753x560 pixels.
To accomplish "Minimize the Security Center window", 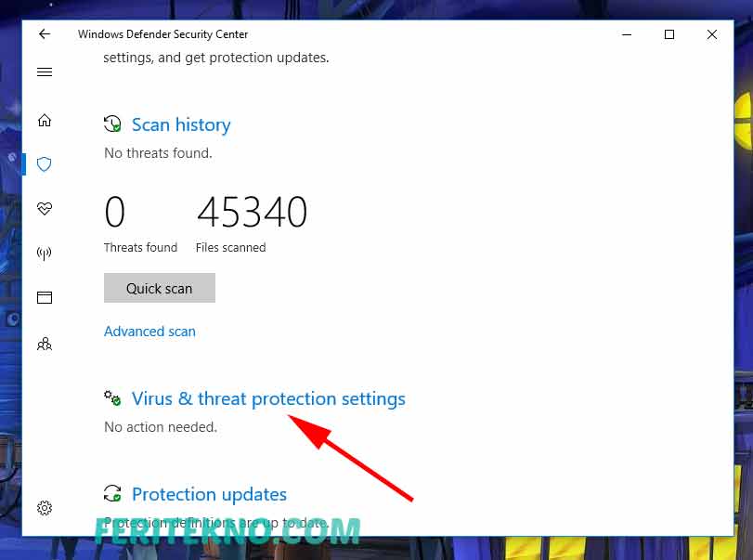I will tap(627, 34).
